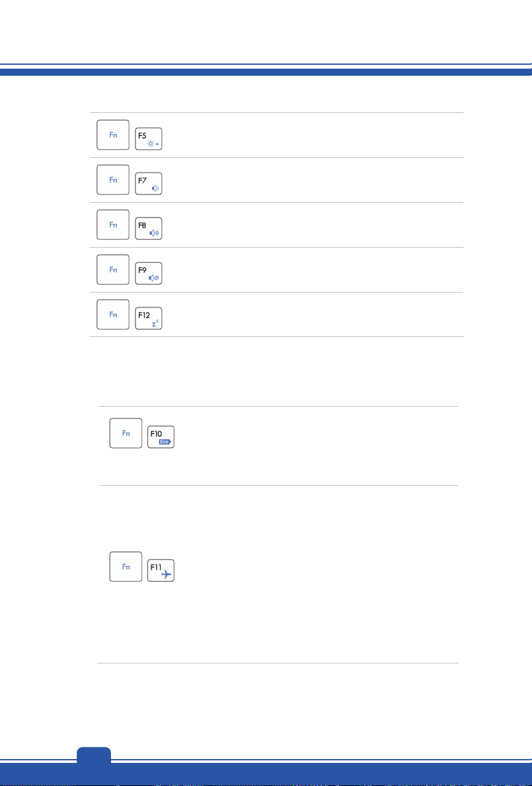This screenshot has width=532, height=786.
Task: Select the Fn key beside F11 airplane
Action: [x=126, y=567]
